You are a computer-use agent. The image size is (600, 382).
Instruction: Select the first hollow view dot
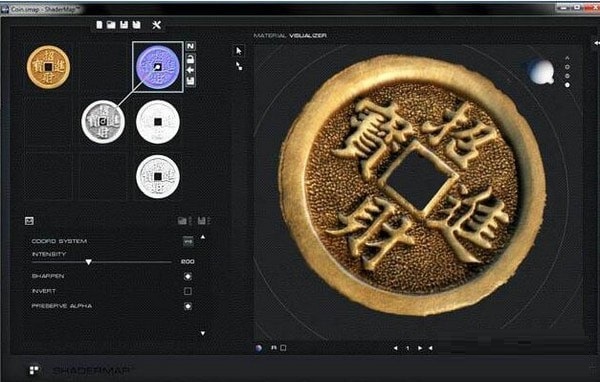[x=567, y=67]
